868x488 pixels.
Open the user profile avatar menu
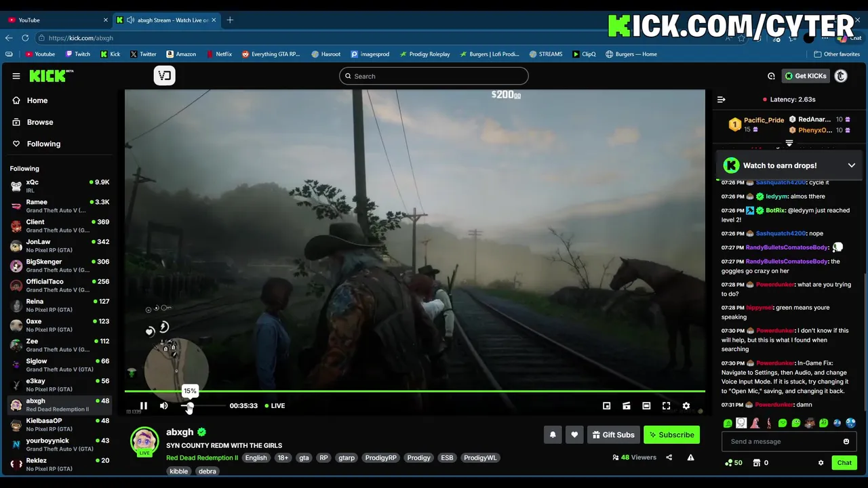(841, 76)
